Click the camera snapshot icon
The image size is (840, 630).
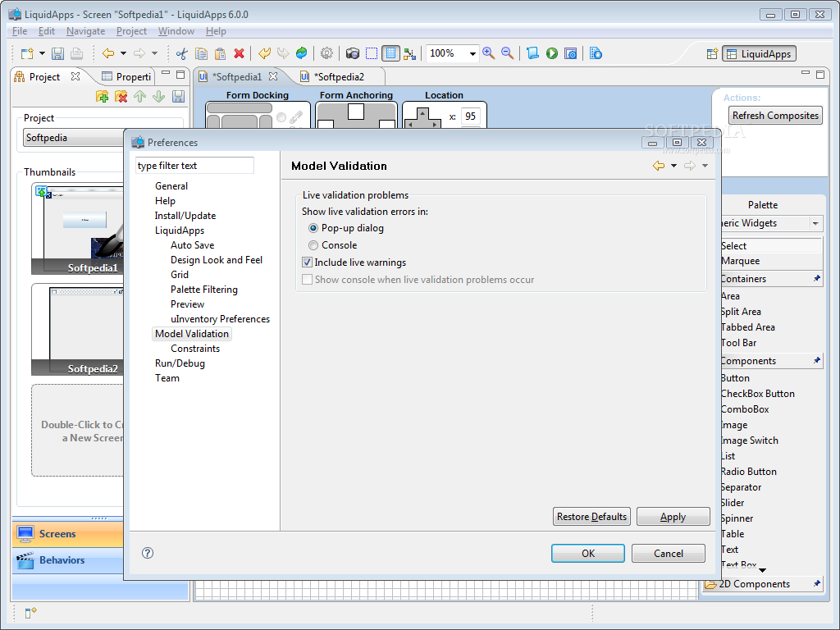pyautogui.click(x=353, y=53)
